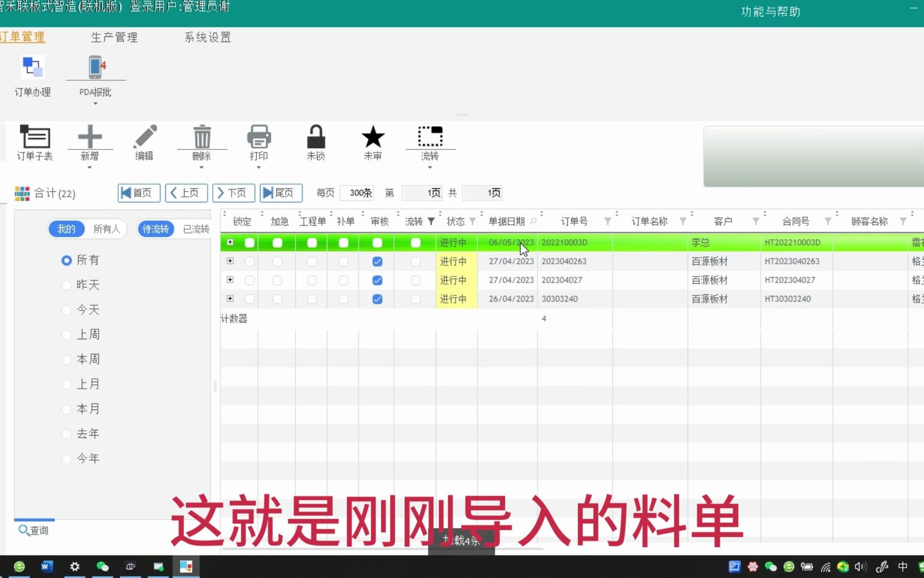Click the current page number field
This screenshot has height=578, width=924.
(422, 193)
